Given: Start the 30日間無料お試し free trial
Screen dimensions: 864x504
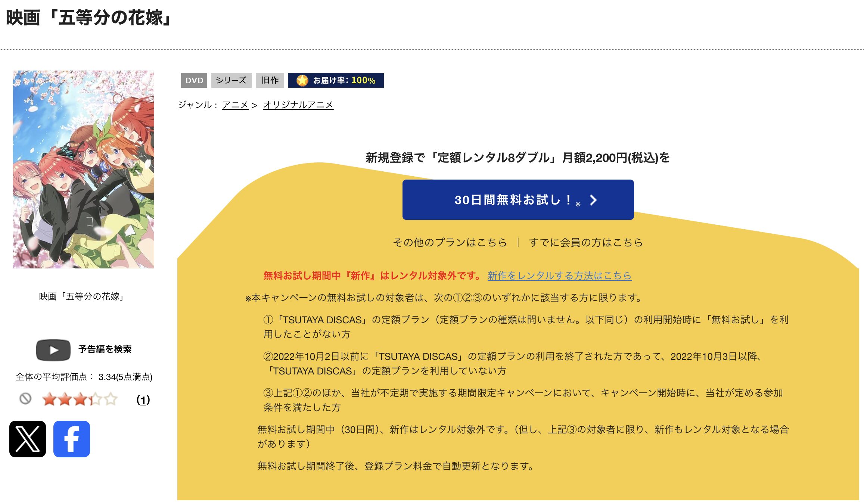Looking at the screenshot, I should tap(518, 200).
